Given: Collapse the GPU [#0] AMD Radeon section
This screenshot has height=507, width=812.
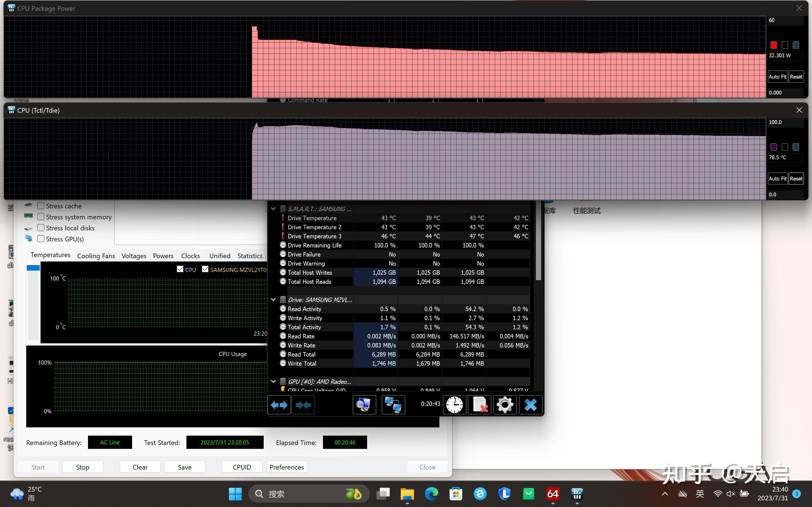Looking at the screenshot, I should point(273,381).
